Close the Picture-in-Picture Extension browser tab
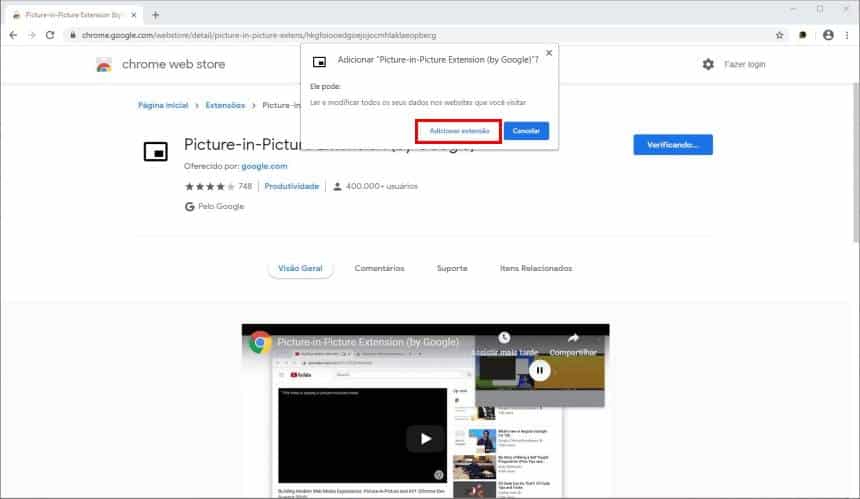The image size is (860, 499). coord(134,15)
